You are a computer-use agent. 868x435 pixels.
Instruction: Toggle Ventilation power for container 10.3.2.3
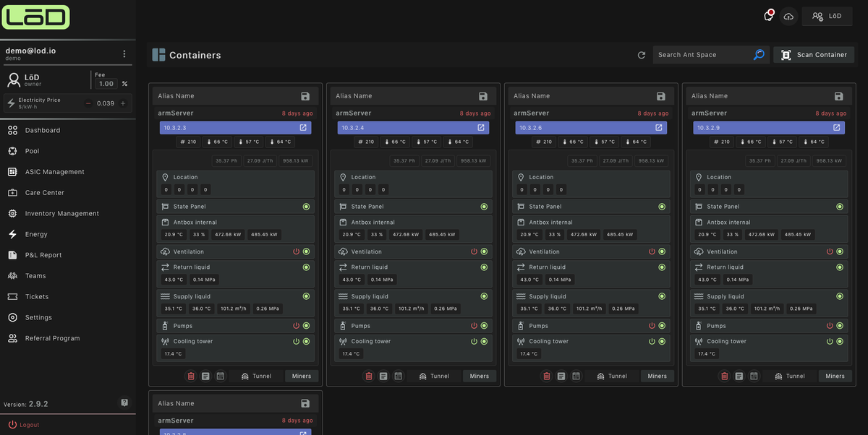pyautogui.click(x=296, y=251)
